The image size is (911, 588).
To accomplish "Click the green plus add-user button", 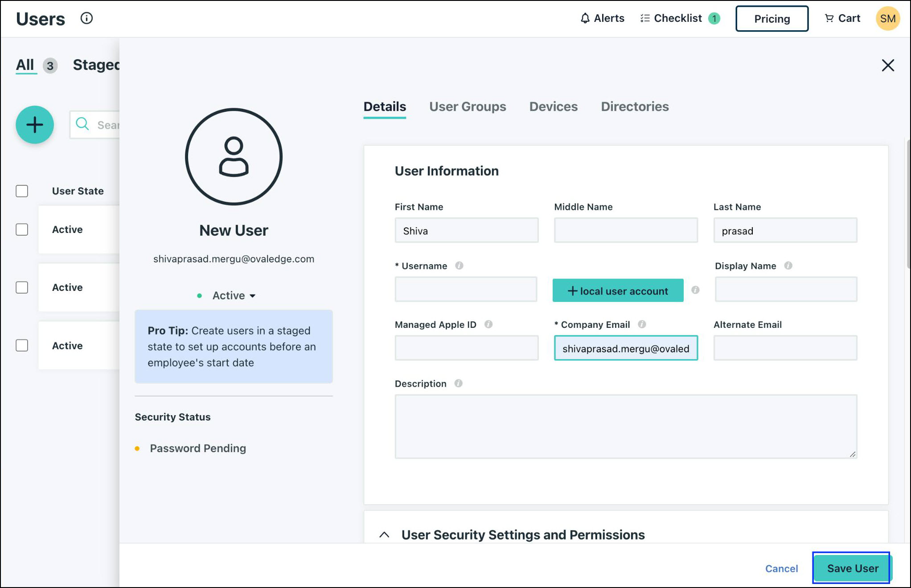I will (x=35, y=125).
